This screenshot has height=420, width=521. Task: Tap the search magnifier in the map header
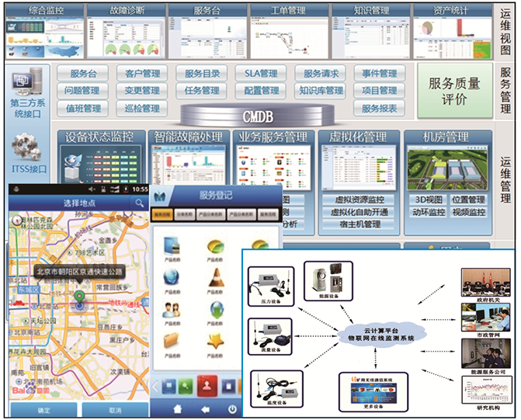pyautogui.click(x=140, y=203)
